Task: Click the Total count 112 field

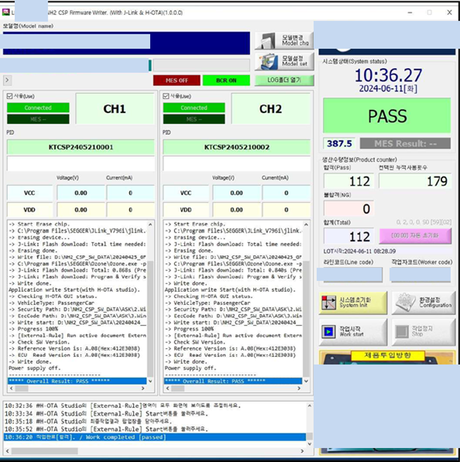Action: click(x=349, y=236)
